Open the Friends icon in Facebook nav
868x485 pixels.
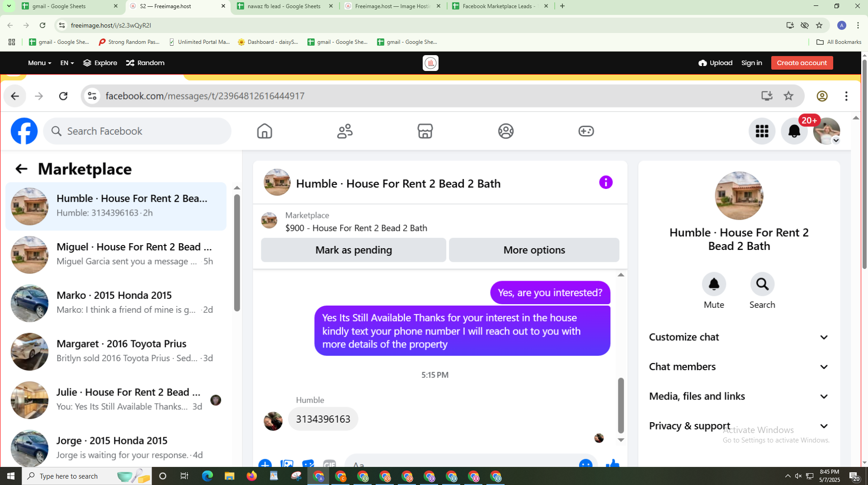(x=345, y=131)
